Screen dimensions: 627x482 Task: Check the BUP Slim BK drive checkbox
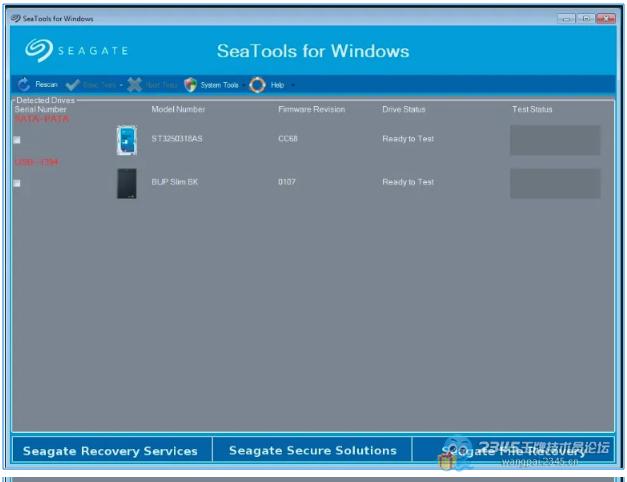pos(17,183)
